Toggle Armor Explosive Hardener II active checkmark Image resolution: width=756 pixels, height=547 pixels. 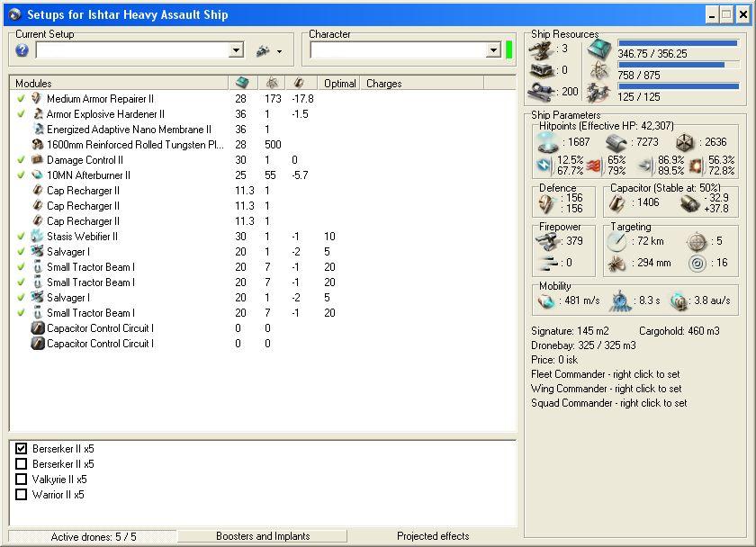coord(21,113)
